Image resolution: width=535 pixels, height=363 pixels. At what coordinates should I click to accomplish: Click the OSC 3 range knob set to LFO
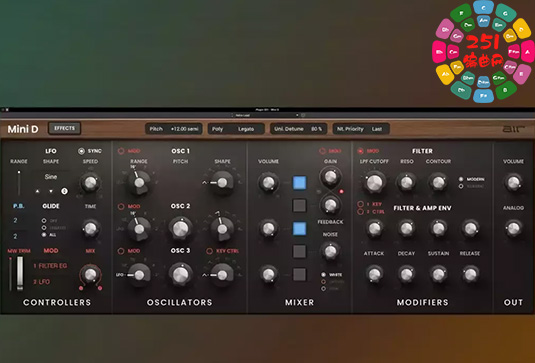[139, 275]
